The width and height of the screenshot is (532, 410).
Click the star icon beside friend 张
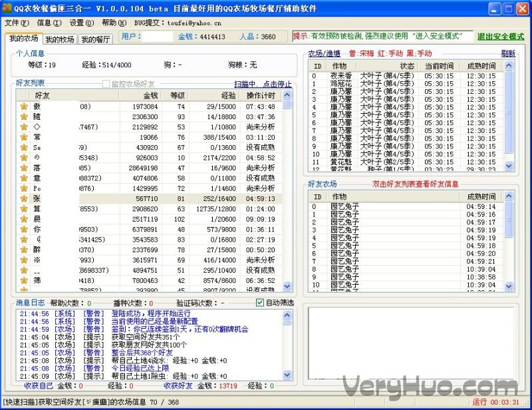tap(23, 199)
